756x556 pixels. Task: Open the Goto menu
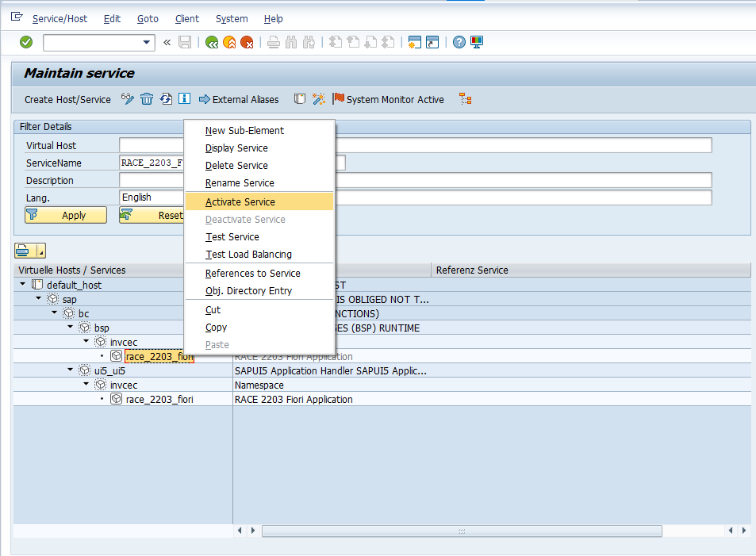[148, 18]
